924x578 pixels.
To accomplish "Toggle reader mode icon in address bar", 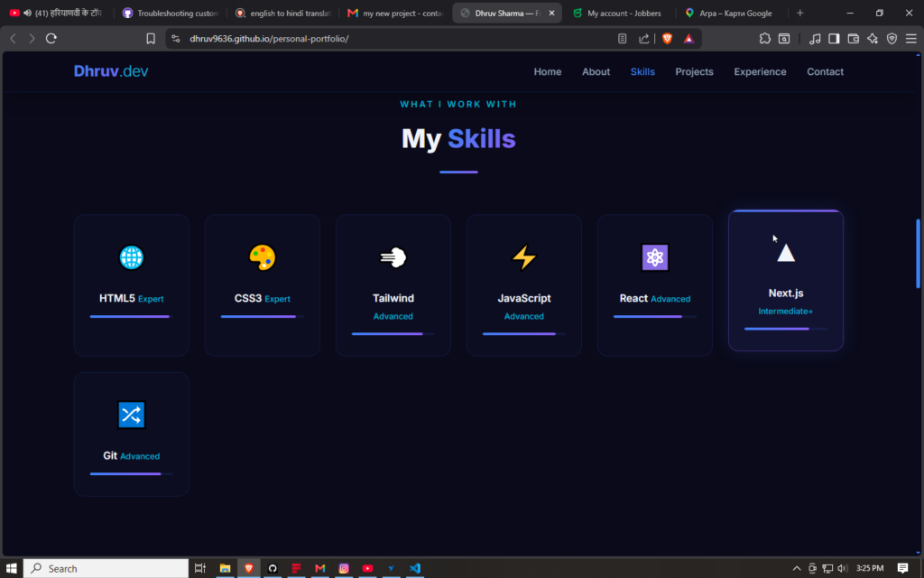I will pos(623,38).
